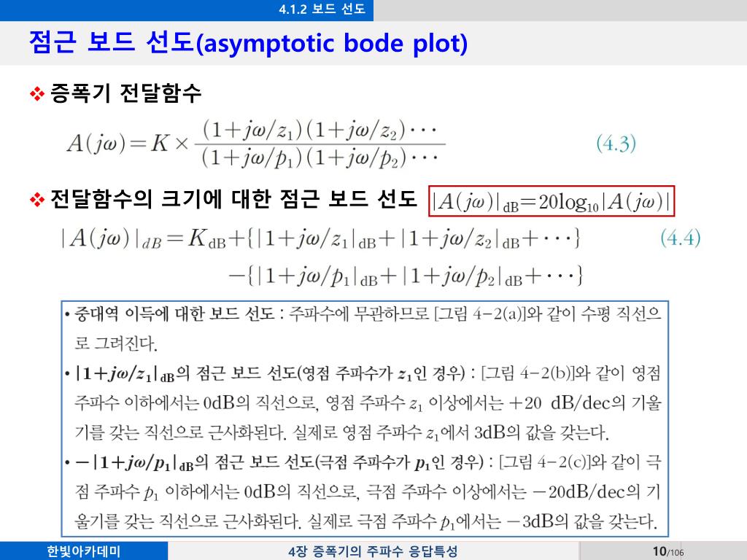The height and width of the screenshot is (560, 747).
Task: Click the diamond bullet before '증폭기 전달함수'
Action: point(36,93)
